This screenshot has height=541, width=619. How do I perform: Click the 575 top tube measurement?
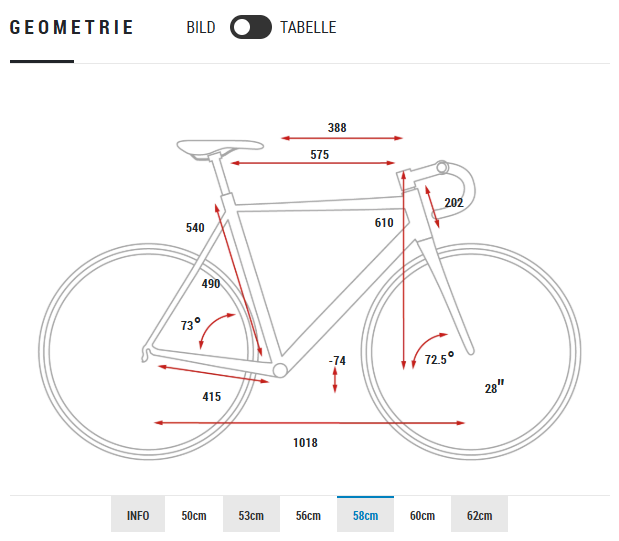pyautogui.click(x=319, y=155)
